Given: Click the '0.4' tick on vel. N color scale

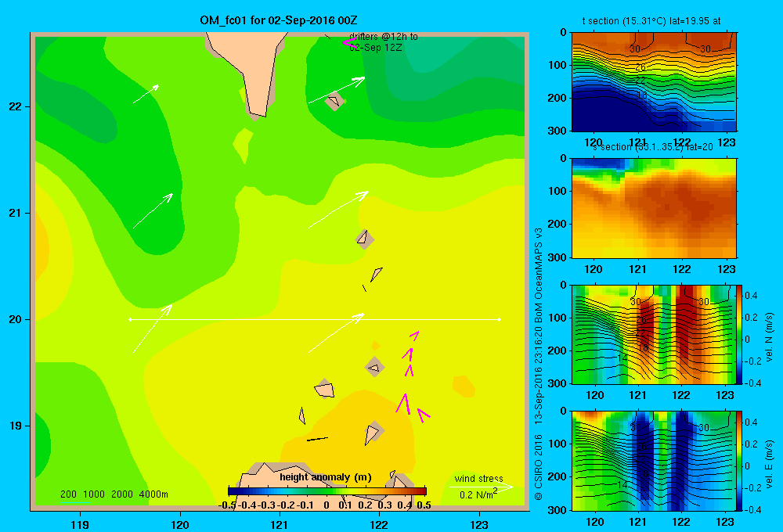Looking at the screenshot, I should pyautogui.click(x=751, y=296).
